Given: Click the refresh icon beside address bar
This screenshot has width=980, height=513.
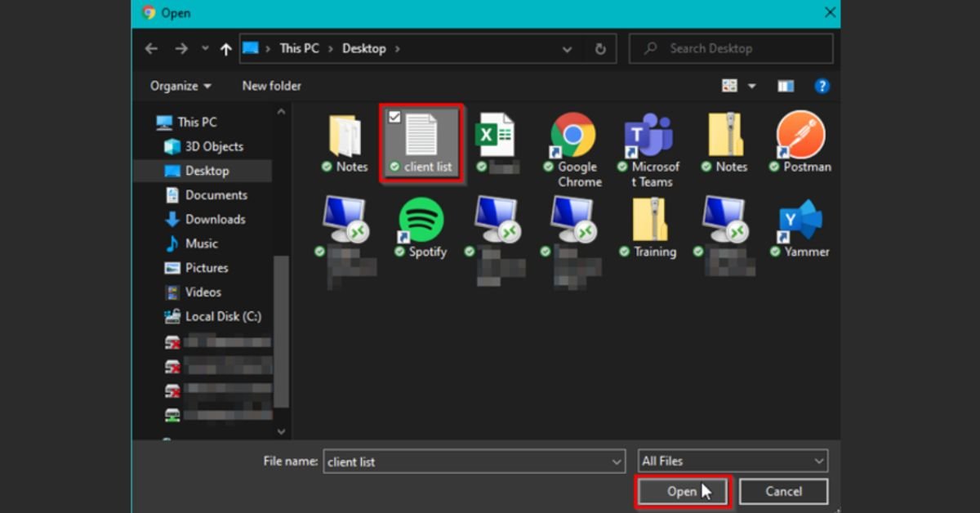Looking at the screenshot, I should click(x=600, y=49).
